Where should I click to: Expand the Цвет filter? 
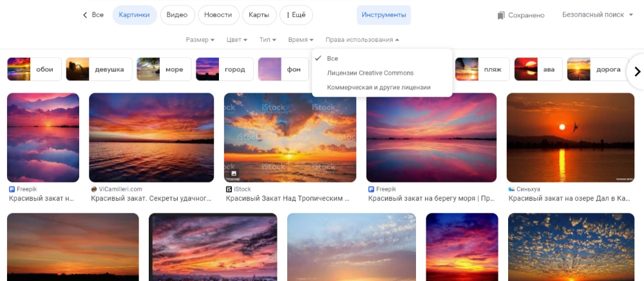click(237, 40)
